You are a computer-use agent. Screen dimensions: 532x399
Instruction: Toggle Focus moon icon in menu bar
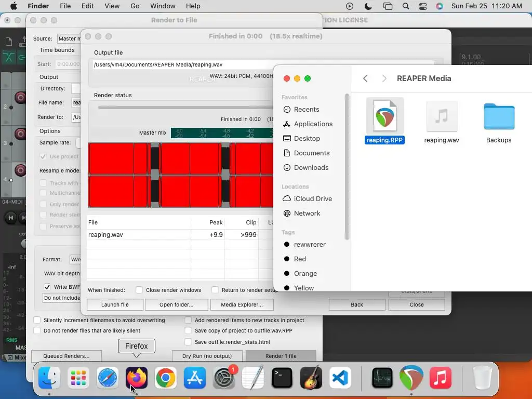368,6
